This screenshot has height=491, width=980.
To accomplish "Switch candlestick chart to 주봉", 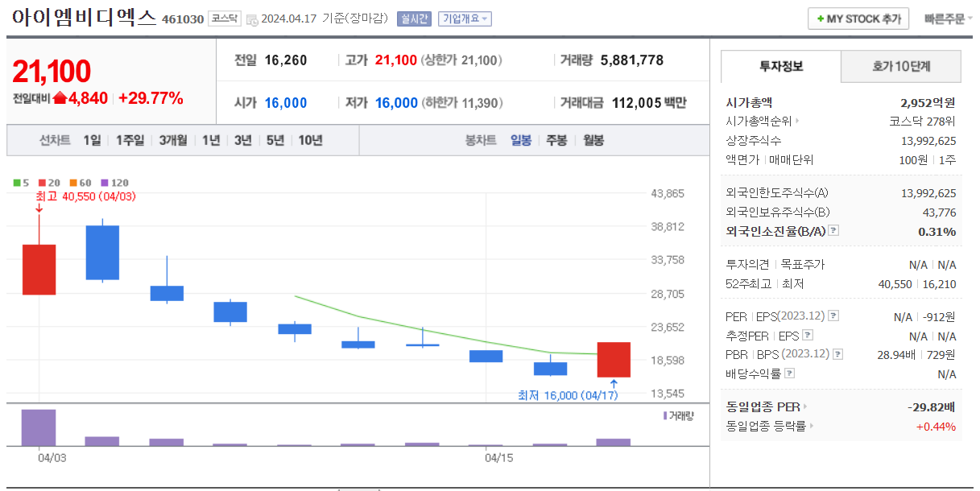I will point(556,140).
